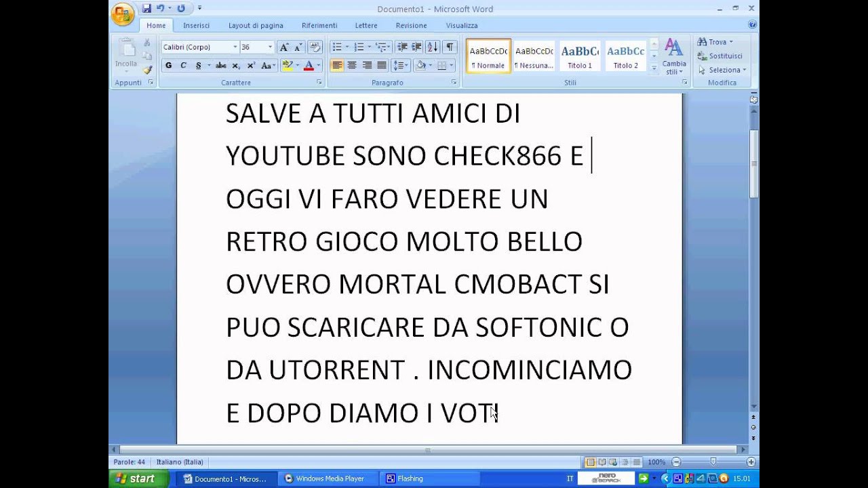Toggle Underline (S) formatting
This screenshot has height=488, width=868.
tap(198, 66)
